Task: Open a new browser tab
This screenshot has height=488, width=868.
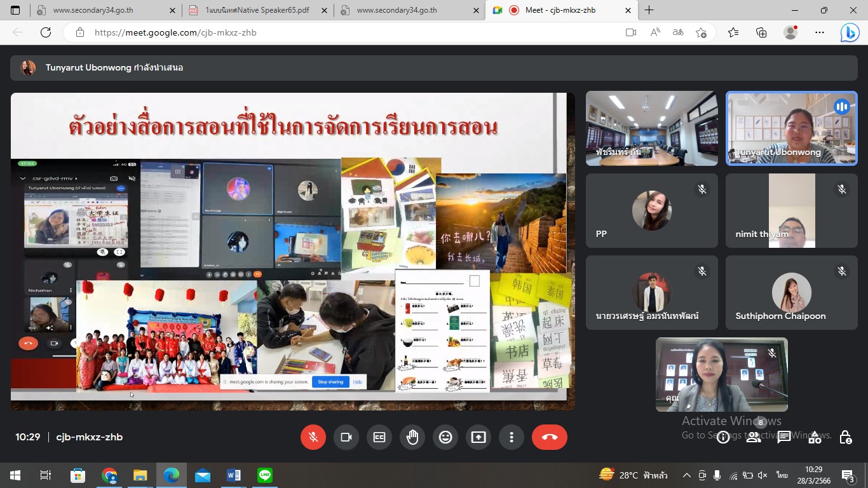Action: [x=649, y=10]
